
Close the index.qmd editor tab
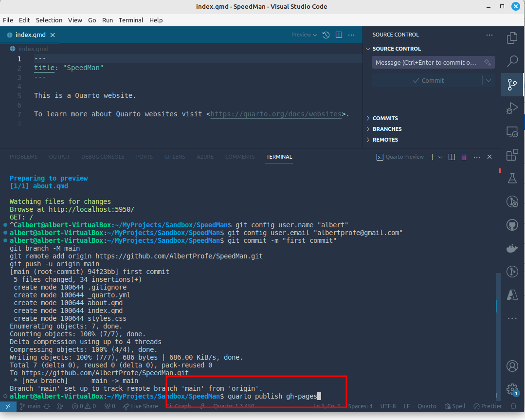53,35
